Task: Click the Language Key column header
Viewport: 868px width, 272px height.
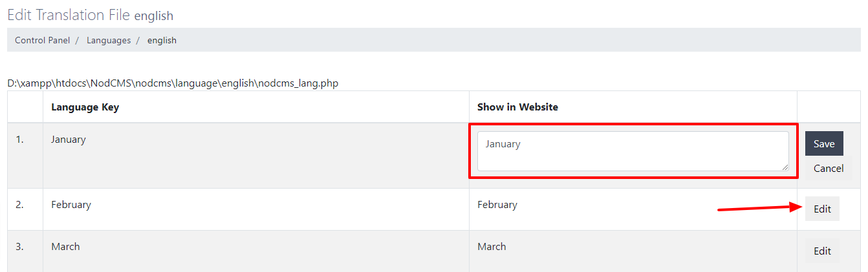Action: click(85, 107)
